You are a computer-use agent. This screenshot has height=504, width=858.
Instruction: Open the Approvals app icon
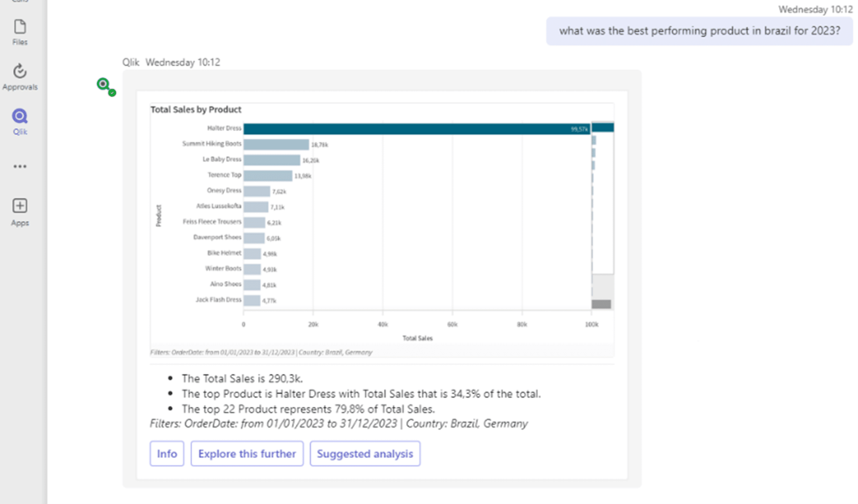tap(20, 76)
